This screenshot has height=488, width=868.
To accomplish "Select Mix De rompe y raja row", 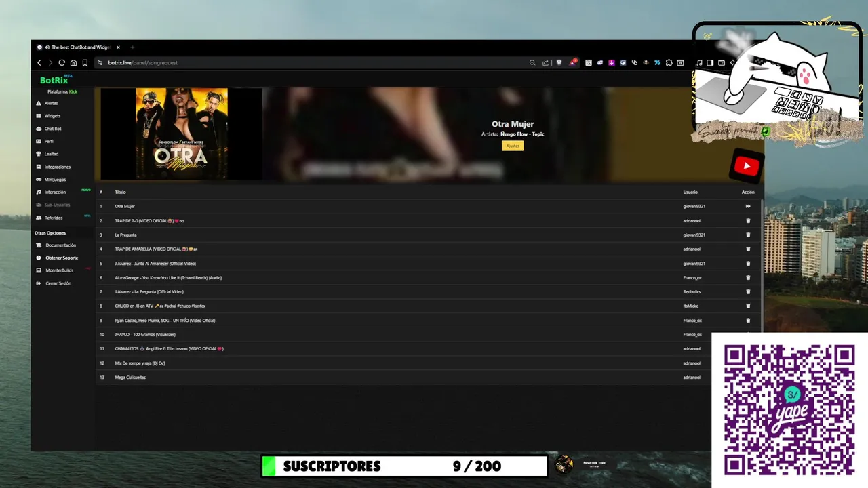I will coord(140,363).
